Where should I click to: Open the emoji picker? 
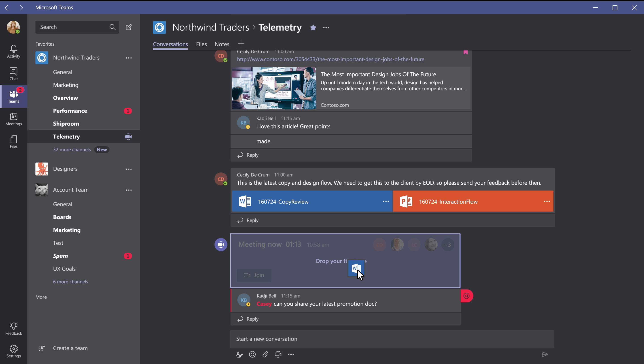click(252, 354)
